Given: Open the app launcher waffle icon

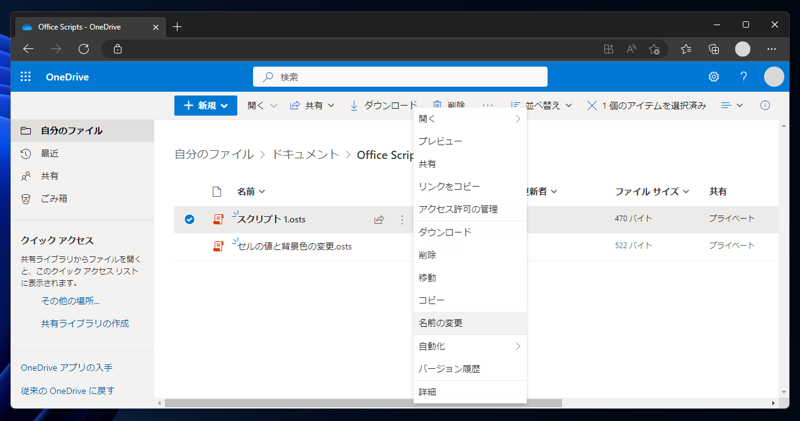Looking at the screenshot, I should (x=26, y=77).
